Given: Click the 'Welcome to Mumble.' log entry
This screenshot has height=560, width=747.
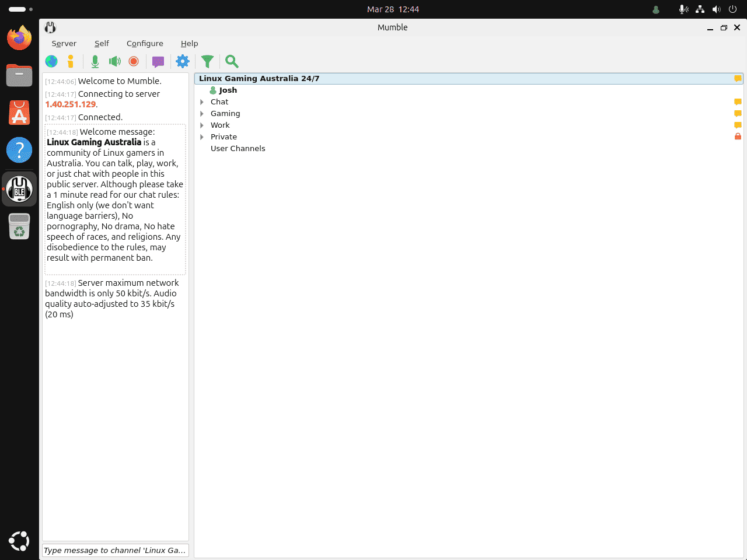Looking at the screenshot, I should [x=120, y=81].
